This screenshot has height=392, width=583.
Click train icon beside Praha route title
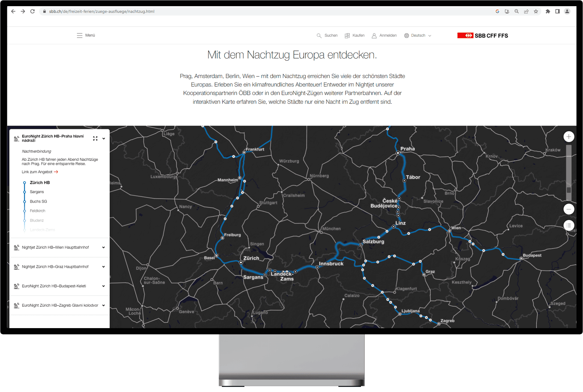(16, 139)
